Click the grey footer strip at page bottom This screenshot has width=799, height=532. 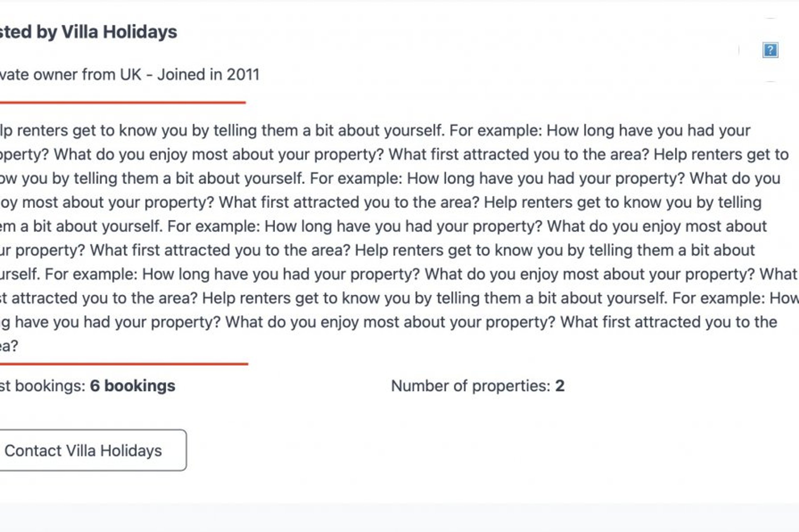399,518
